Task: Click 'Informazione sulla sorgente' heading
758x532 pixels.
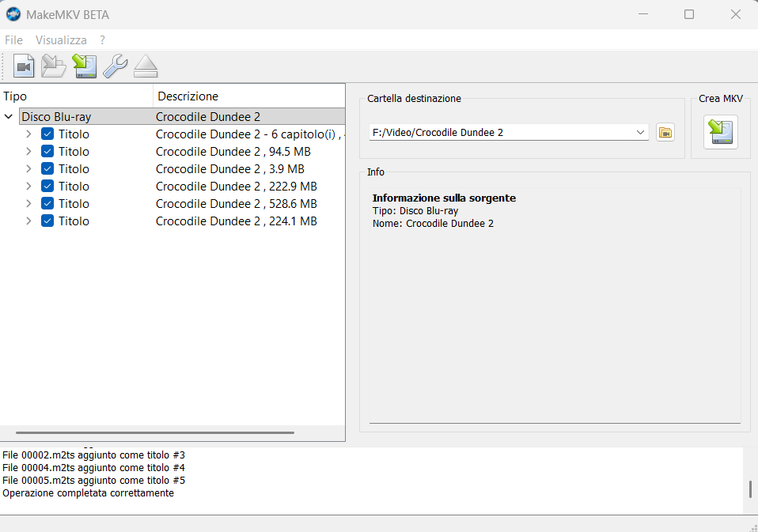Action: [444, 198]
